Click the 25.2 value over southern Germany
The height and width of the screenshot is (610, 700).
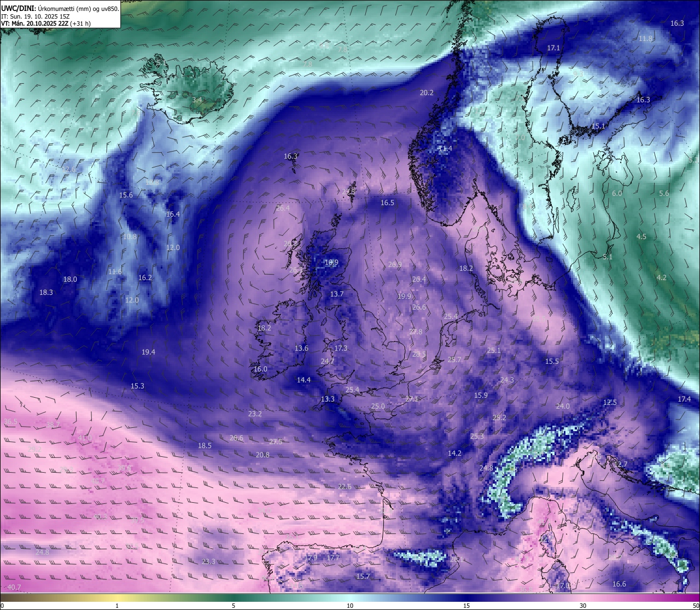pyautogui.click(x=499, y=417)
